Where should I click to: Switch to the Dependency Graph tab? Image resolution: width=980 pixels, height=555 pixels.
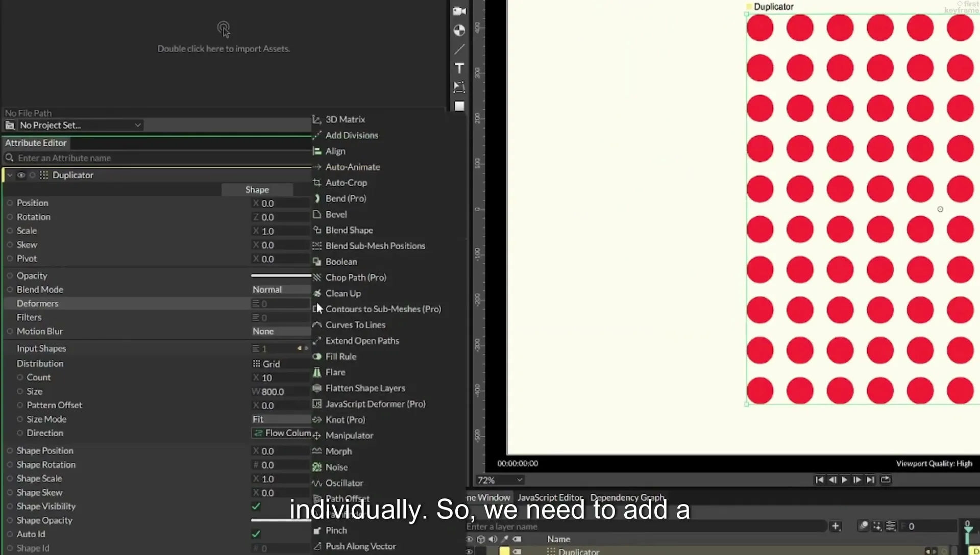(x=627, y=497)
